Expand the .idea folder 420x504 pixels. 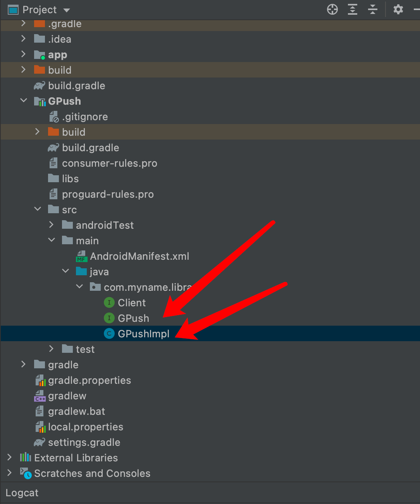pos(23,39)
